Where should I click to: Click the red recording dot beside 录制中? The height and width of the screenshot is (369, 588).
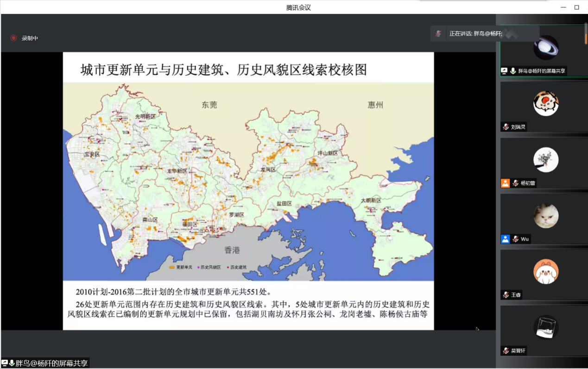click(13, 38)
